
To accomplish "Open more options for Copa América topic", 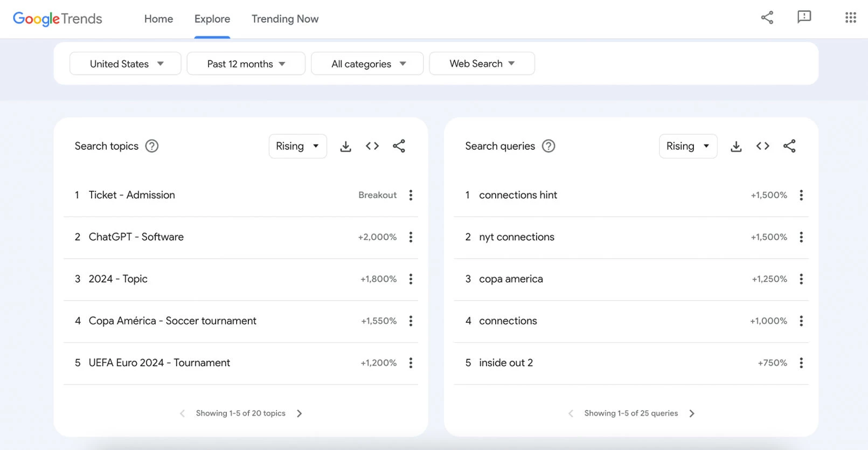I will pyautogui.click(x=411, y=321).
